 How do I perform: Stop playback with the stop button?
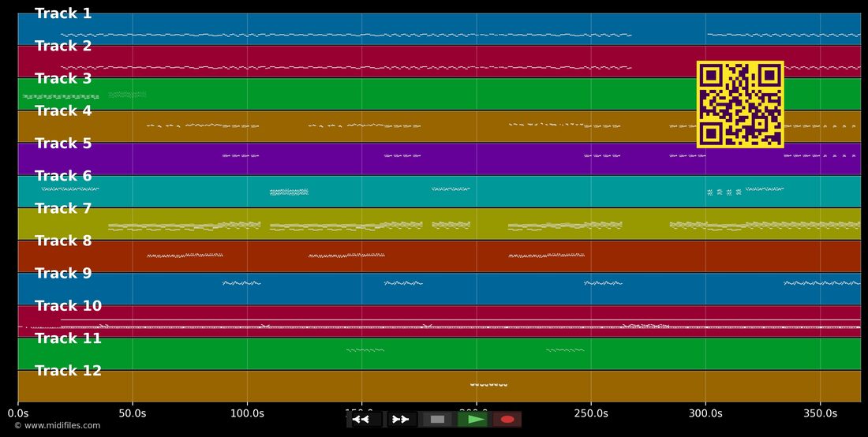[437, 420]
